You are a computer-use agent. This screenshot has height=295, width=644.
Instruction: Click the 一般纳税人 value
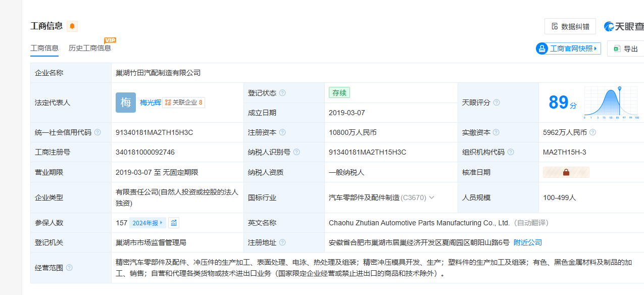(x=346, y=172)
